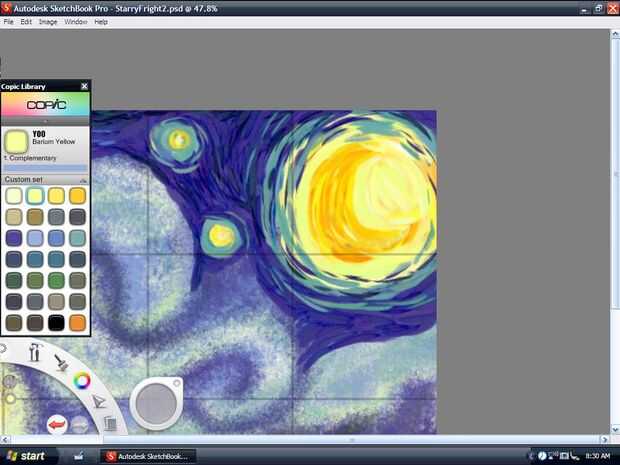Pick the light periwinkle blue swatch
The image size is (620, 465).
tap(35, 238)
